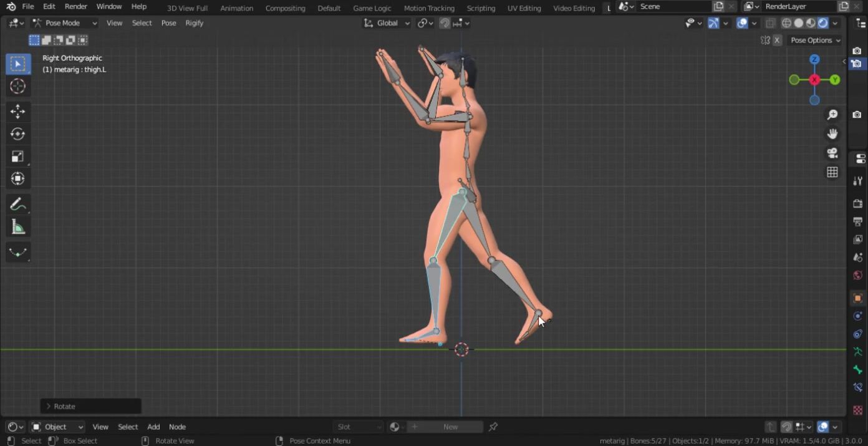Image resolution: width=868 pixels, height=446 pixels.
Task: Switch to orthographic/perspective grid icon
Action: click(832, 172)
